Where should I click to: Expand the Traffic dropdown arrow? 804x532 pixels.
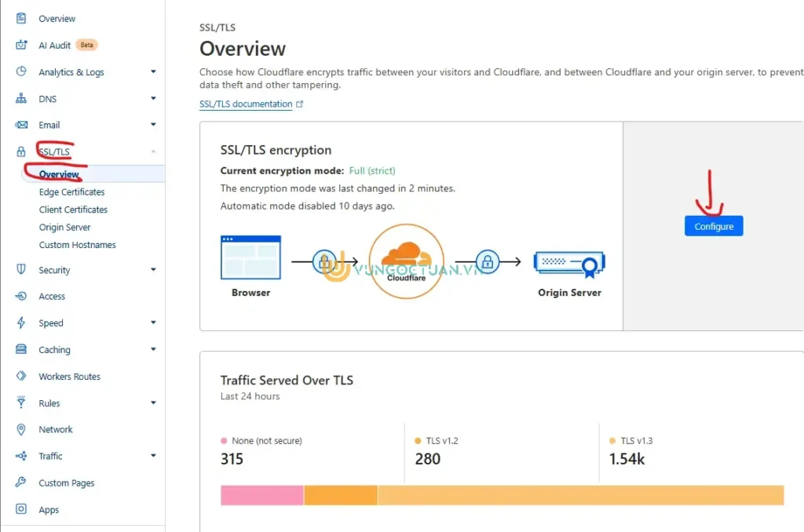pyautogui.click(x=153, y=456)
